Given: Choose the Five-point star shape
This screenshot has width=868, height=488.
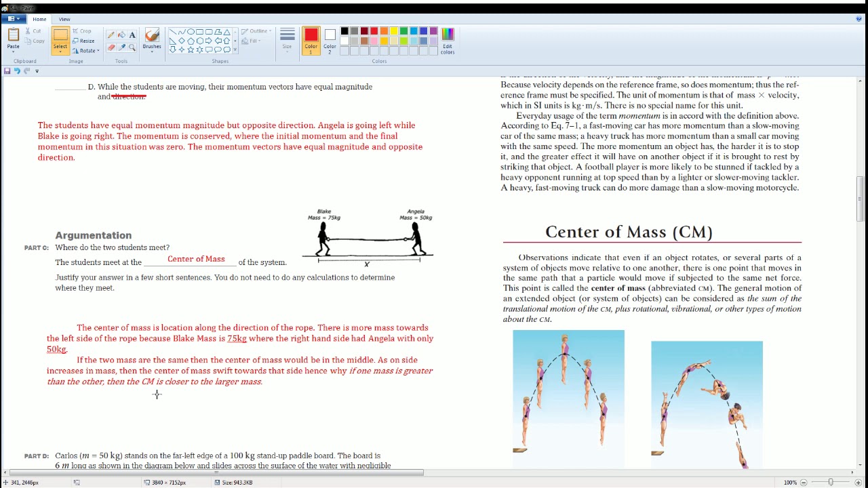Looking at the screenshot, I should (191, 49).
